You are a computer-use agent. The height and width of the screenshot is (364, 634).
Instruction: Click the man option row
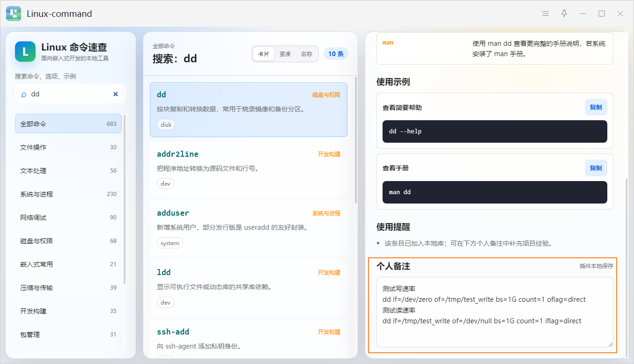pyautogui.click(x=495, y=48)
